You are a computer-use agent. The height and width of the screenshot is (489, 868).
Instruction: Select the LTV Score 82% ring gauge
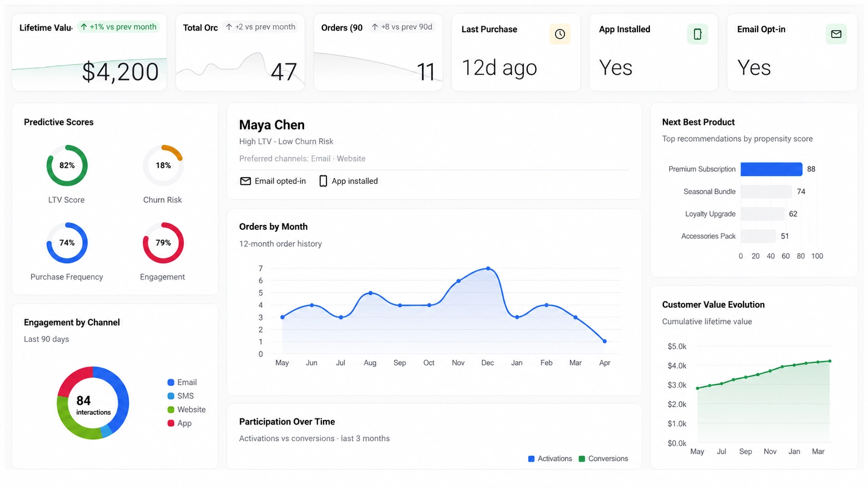pos(67,165)
